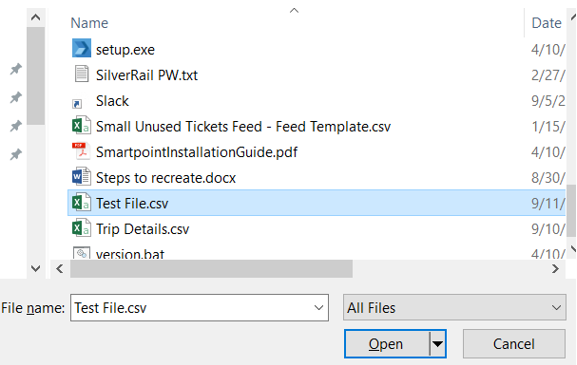Image resolution: width=577 pixels, height=365 pixels.
Task: Select the Slack shortcut icon
Action: 77,104
